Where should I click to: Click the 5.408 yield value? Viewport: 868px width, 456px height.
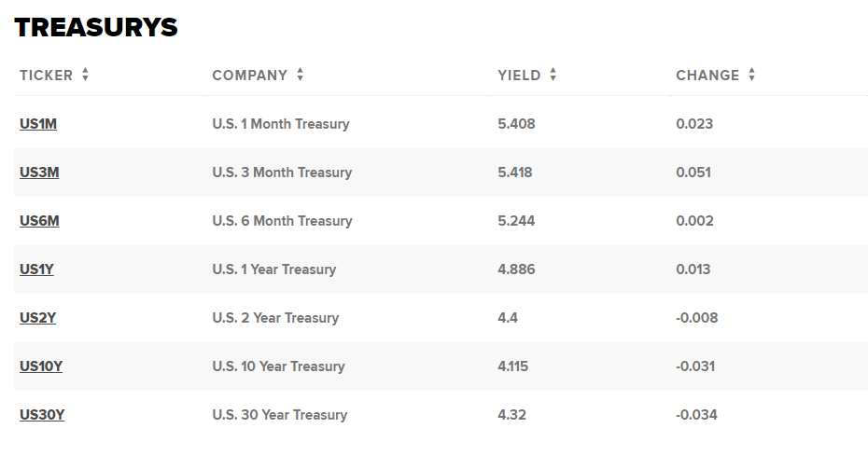point(516,124)
